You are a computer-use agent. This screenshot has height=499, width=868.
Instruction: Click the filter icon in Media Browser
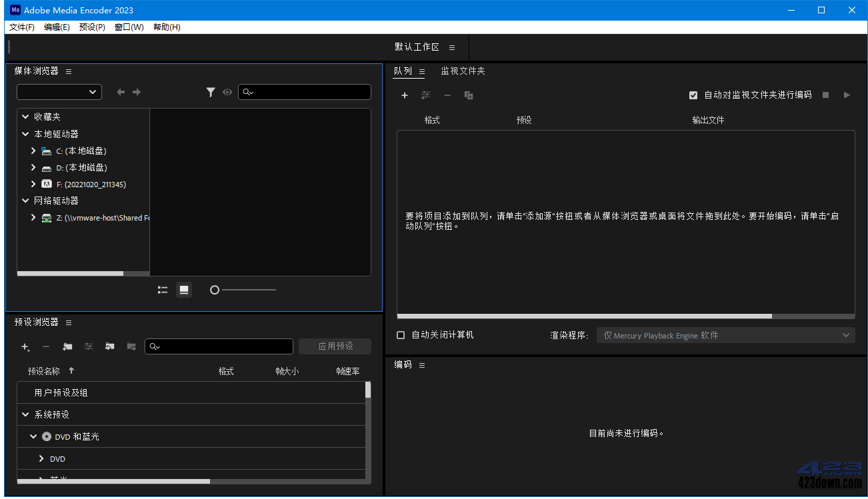211,92
